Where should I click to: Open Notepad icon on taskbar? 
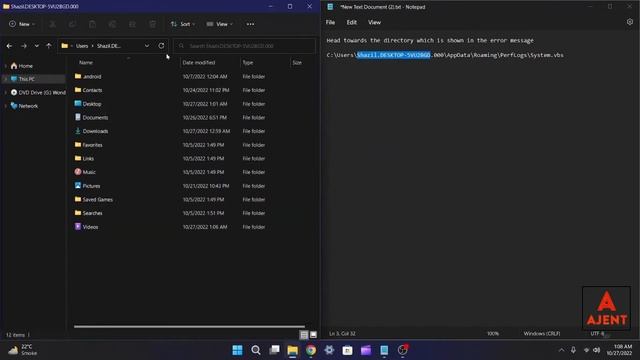point(384,350)
